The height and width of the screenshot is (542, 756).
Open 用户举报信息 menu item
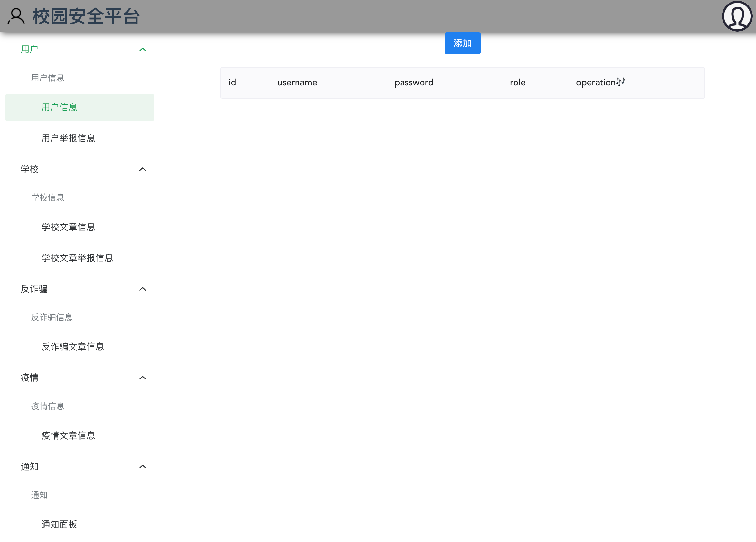pyautogui.click(x=68, y=138)
